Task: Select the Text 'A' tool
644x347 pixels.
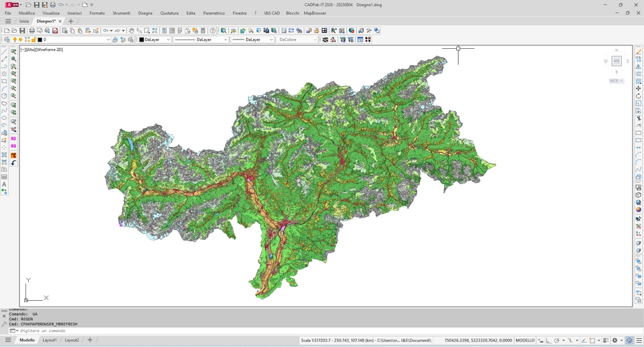Action: [x=4, y=185]
